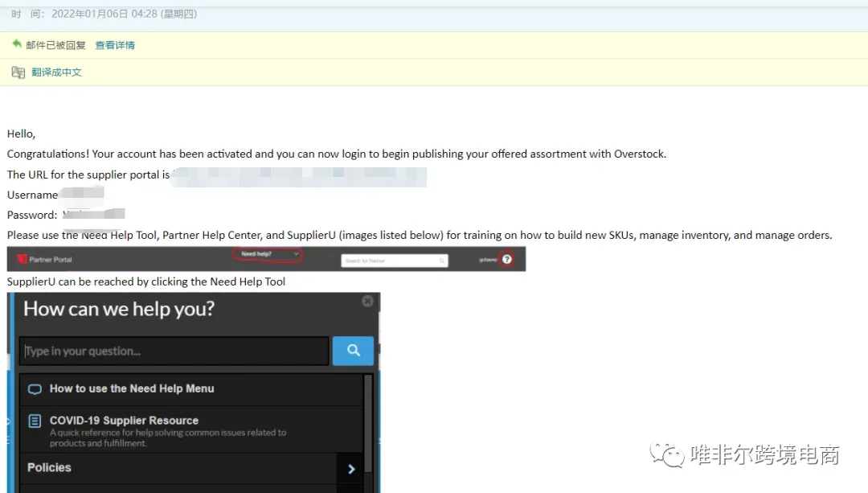Image resolution: width=868 pixels, height=493 pixels.
Task: Click the Partner Portal header screenshot image
Action: pos(266,259)
